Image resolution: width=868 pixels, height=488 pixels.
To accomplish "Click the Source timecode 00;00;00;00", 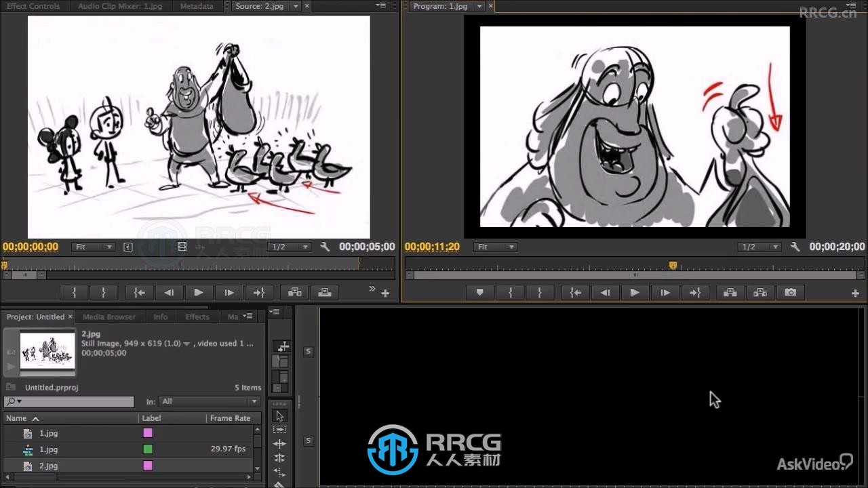I will coord(30,247).
